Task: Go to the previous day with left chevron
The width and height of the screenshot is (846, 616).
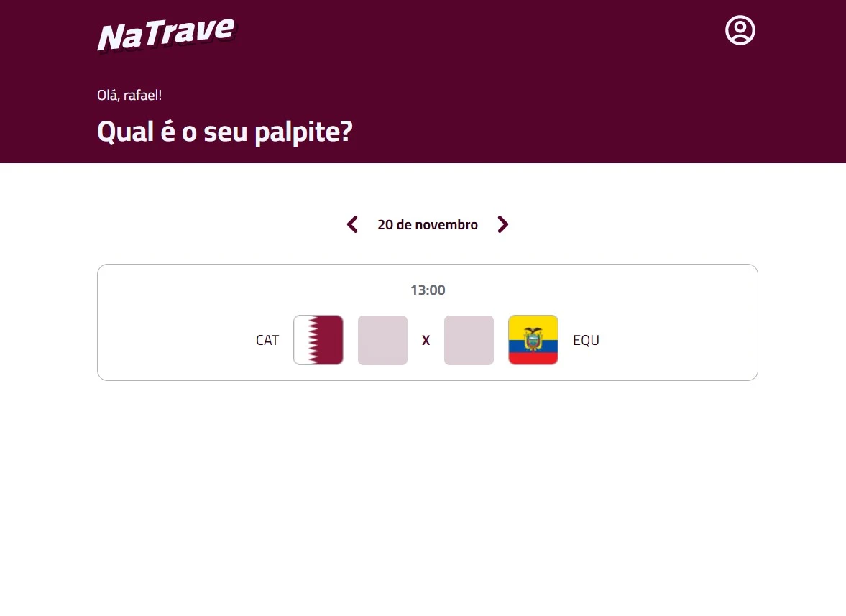Action: 352,224
